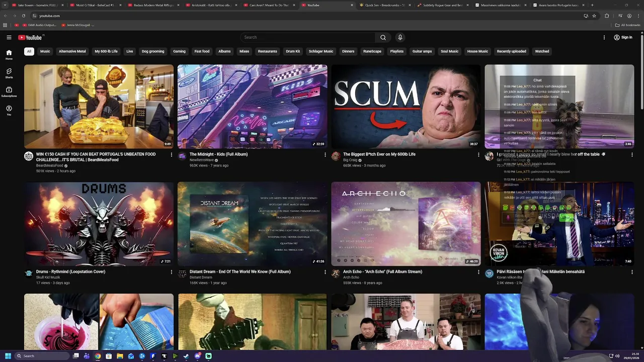The height and width of the screenshot is (362, 644).
Task: Open options for Distant Dream video
Action: [325, 272]
